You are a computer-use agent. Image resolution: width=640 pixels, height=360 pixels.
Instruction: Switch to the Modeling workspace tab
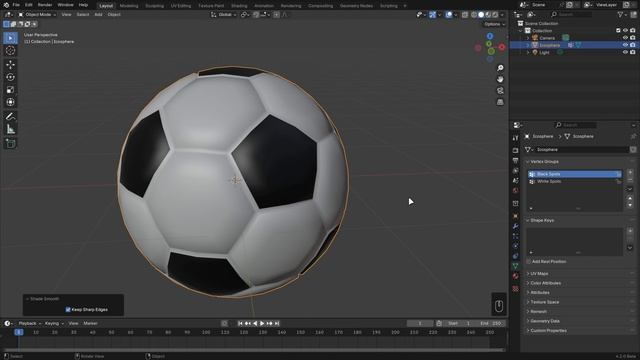coord(129,6)
